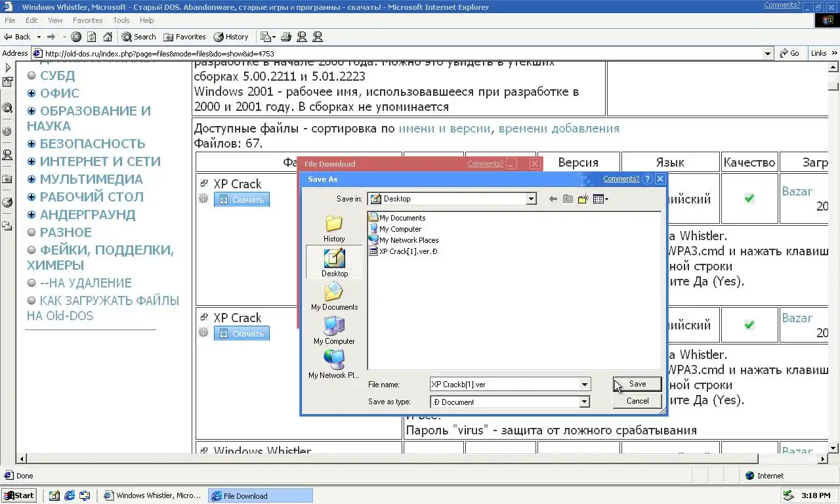Image resolution: width=840 pixels, height=504 pixels.
Task: Open the Edit menu
Action: [31, 20]
